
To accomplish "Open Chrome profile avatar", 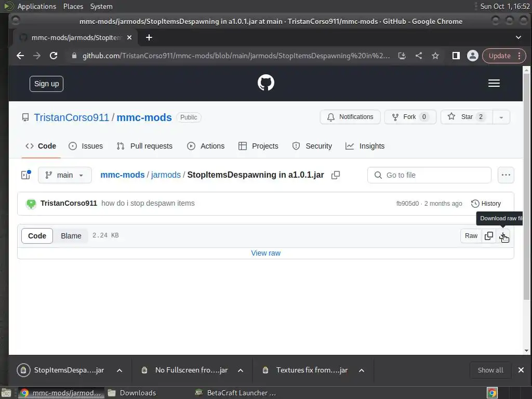I will (x=473, y=56).
